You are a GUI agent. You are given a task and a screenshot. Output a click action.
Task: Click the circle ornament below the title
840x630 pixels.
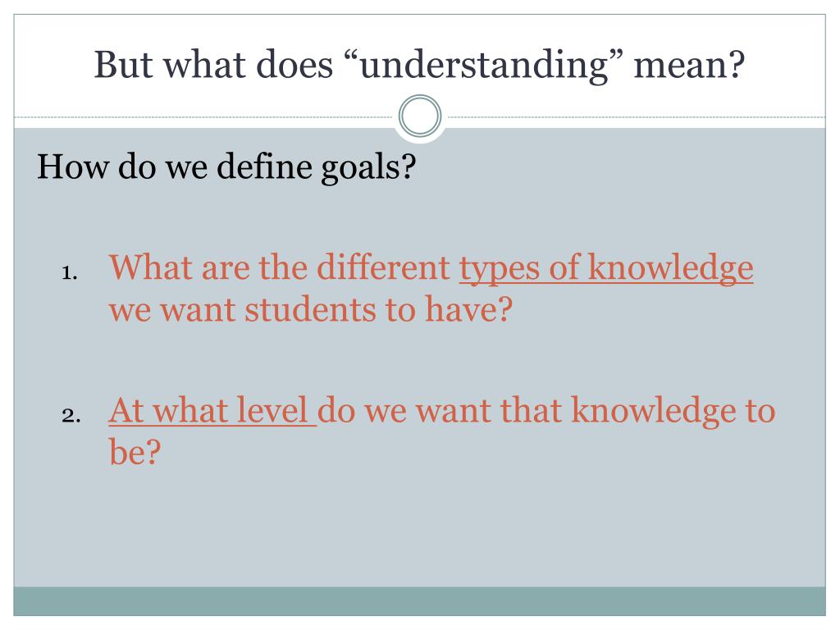click(420, 116)
